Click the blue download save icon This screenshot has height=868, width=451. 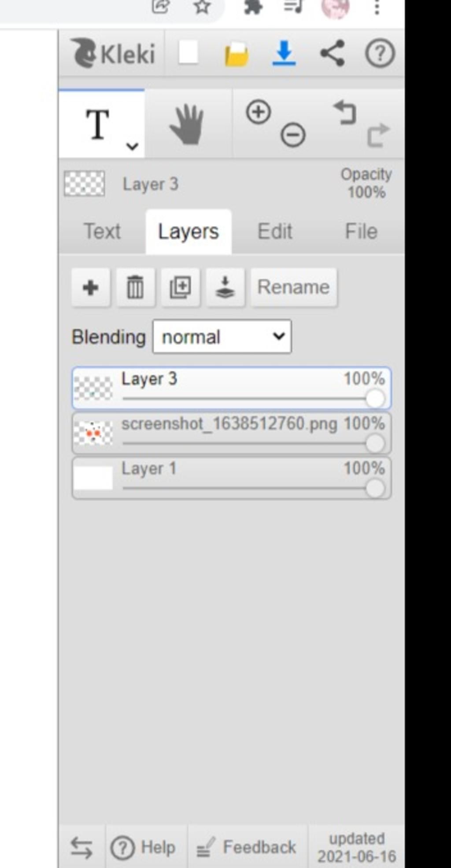click(284, 54)
